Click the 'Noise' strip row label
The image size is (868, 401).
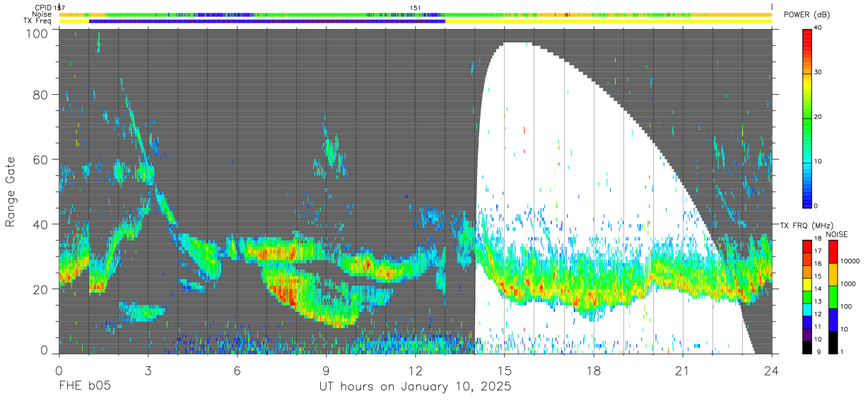click(x=42, y=14)
